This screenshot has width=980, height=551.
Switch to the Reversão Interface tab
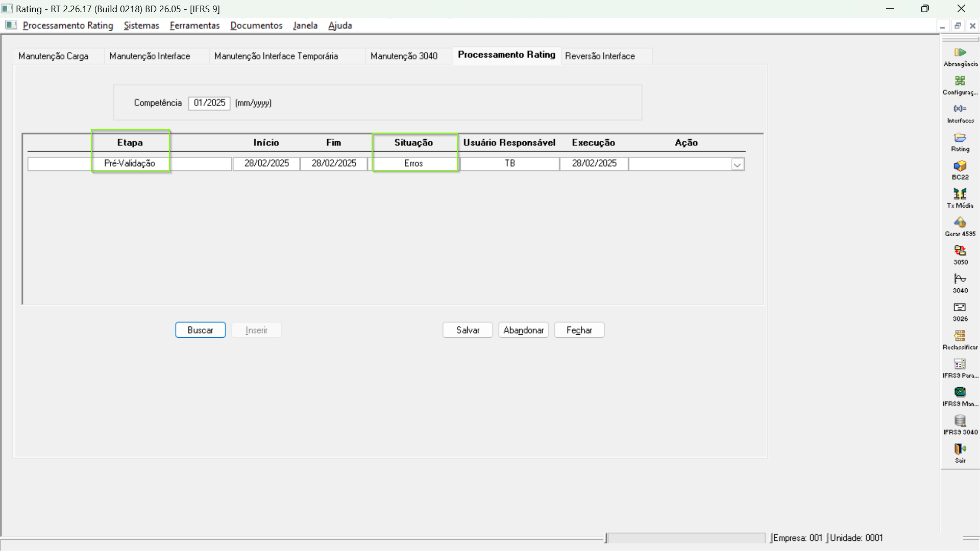(x=600, y=56)
